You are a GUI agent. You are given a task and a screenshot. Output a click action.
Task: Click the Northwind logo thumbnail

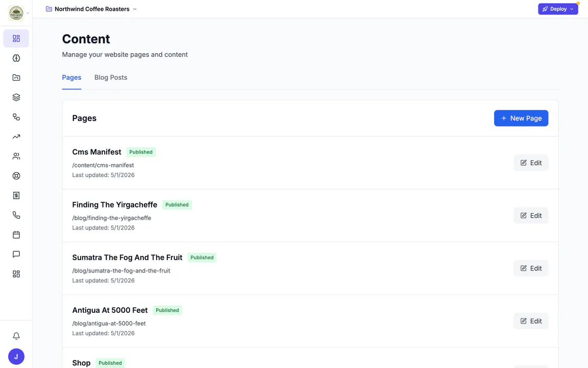pos(16,13)
